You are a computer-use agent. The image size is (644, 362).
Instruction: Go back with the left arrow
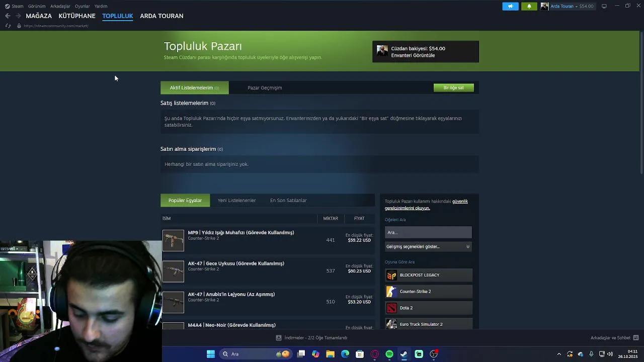click(x=8, y=16)
